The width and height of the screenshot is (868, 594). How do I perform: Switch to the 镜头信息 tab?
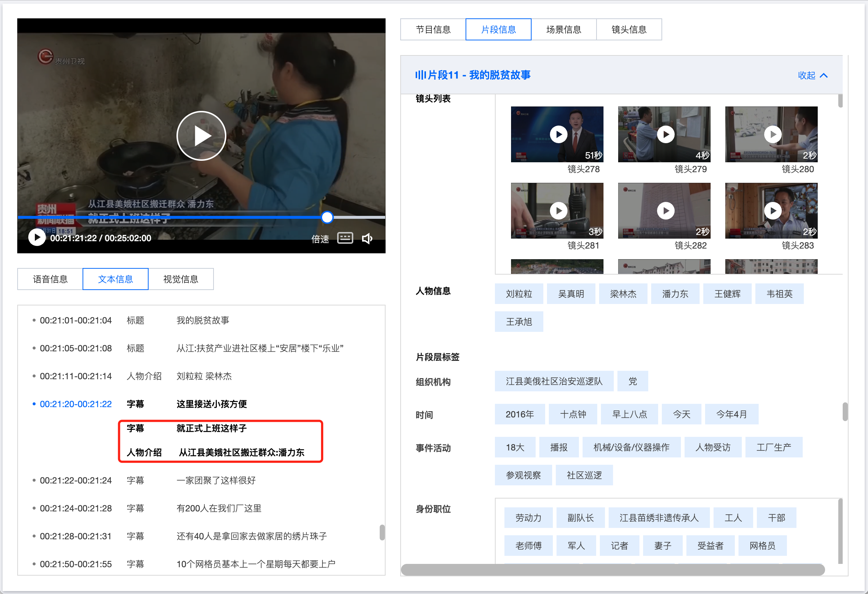629,29
